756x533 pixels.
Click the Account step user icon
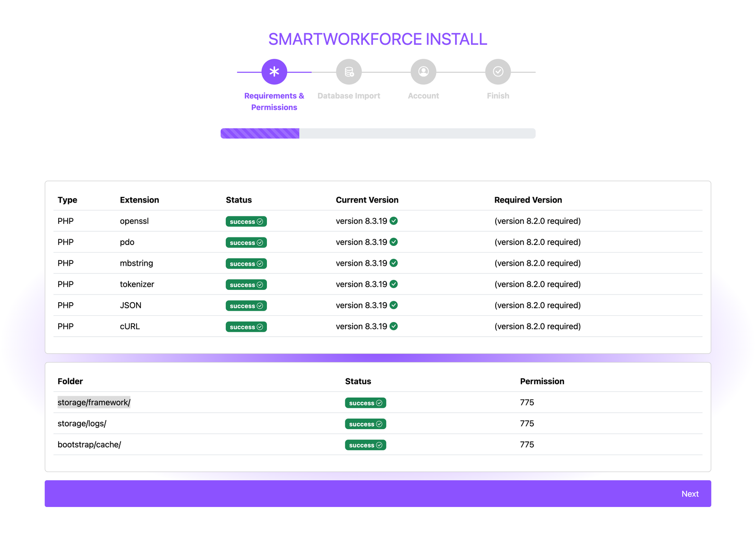click(x=423, y=72)
